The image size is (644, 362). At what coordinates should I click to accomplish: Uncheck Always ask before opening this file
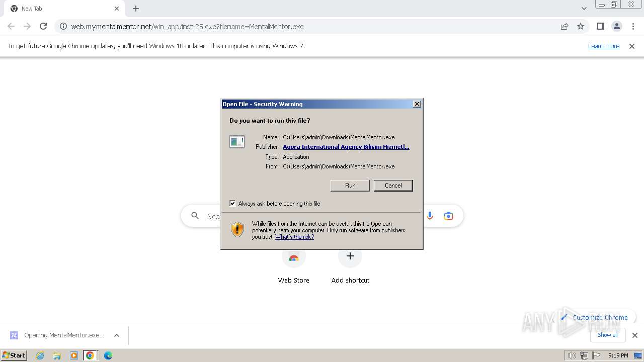[x=232, y=203]
